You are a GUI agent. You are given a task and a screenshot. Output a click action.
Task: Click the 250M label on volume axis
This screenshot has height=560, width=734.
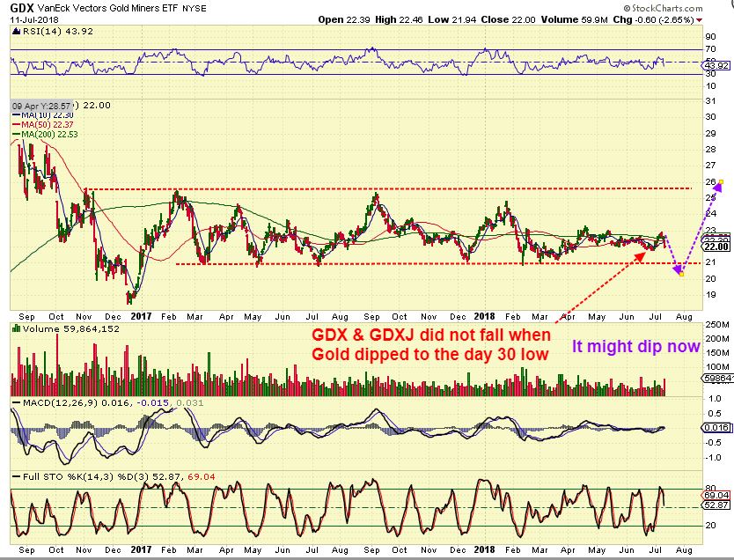(x=717, y=325)
